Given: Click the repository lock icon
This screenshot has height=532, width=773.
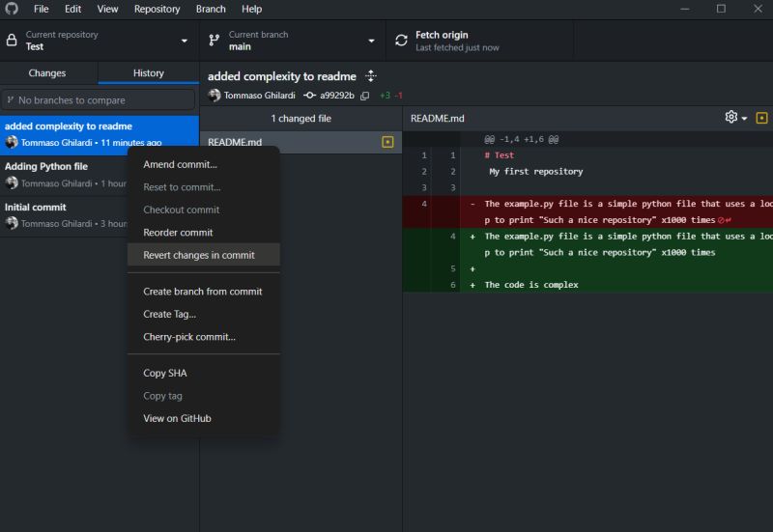Looking at the screenshot, I should click(12, 41).
